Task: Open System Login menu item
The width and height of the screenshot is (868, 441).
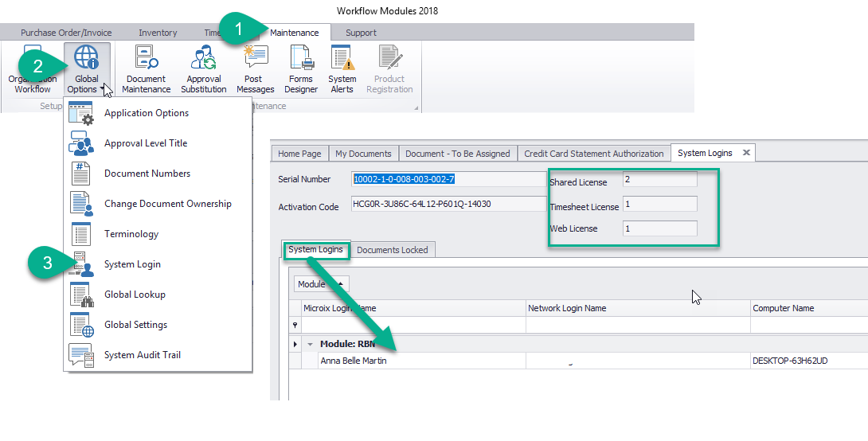Action: pos(132,264)
